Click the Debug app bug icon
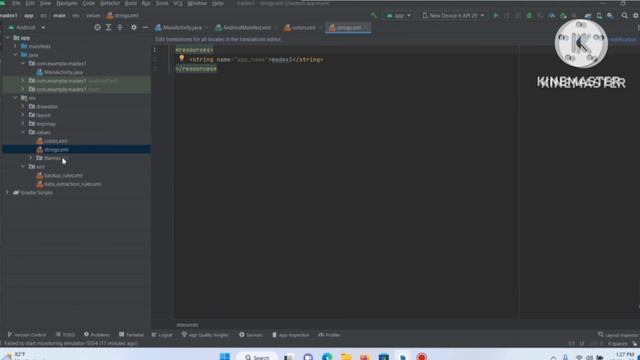 (x=529, y=16)
